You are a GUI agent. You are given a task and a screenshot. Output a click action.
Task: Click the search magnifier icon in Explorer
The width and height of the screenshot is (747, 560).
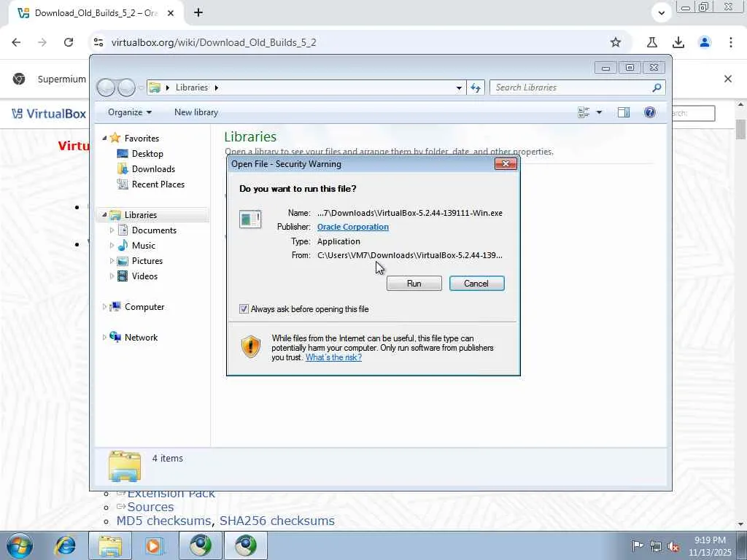coord(657,87)
